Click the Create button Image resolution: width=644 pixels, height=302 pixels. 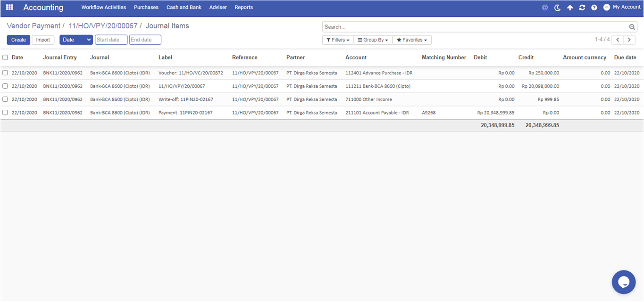18,40
